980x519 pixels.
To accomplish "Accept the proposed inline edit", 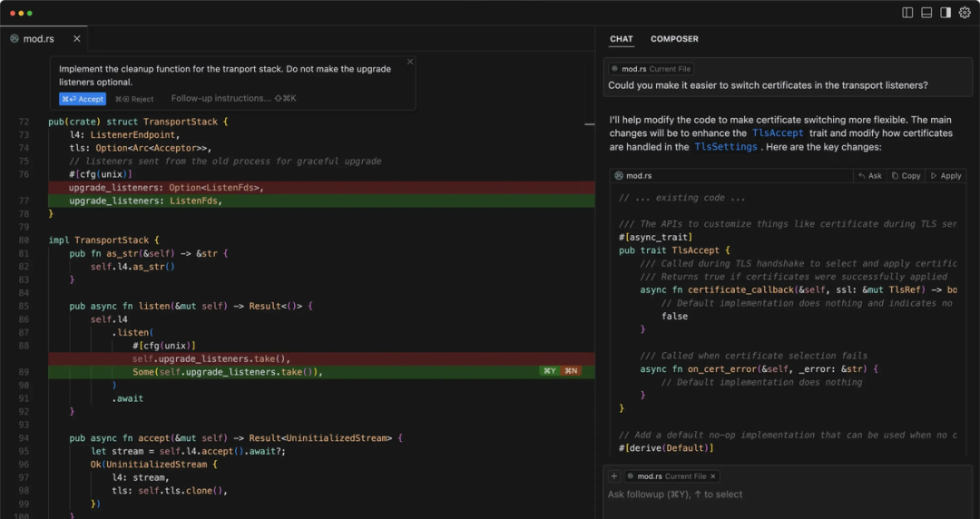I will (83, 99).
